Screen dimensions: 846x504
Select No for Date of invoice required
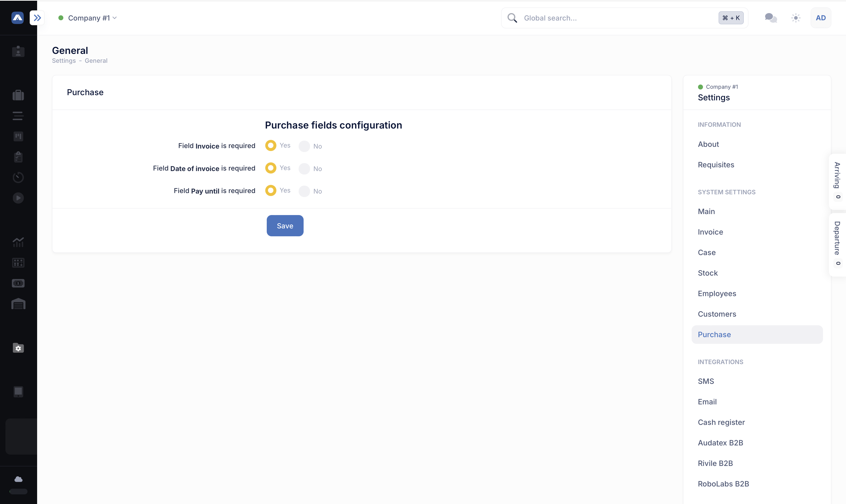[x=304, y=169]
